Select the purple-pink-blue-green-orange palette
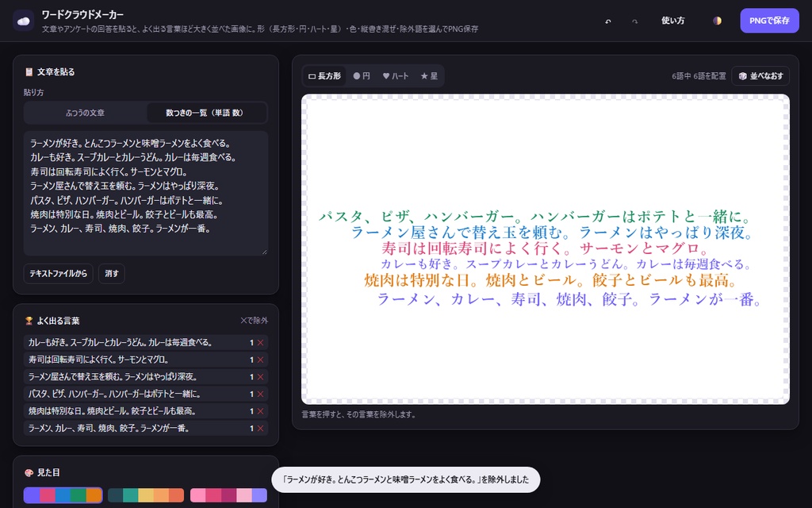The width and height of the screenshot is (812, 508). [x=63, y=495]
